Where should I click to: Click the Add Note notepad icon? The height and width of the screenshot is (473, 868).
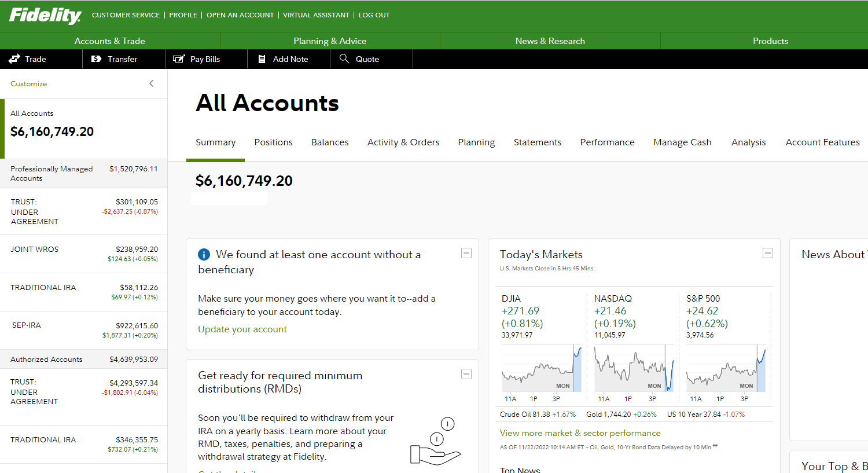262,59
